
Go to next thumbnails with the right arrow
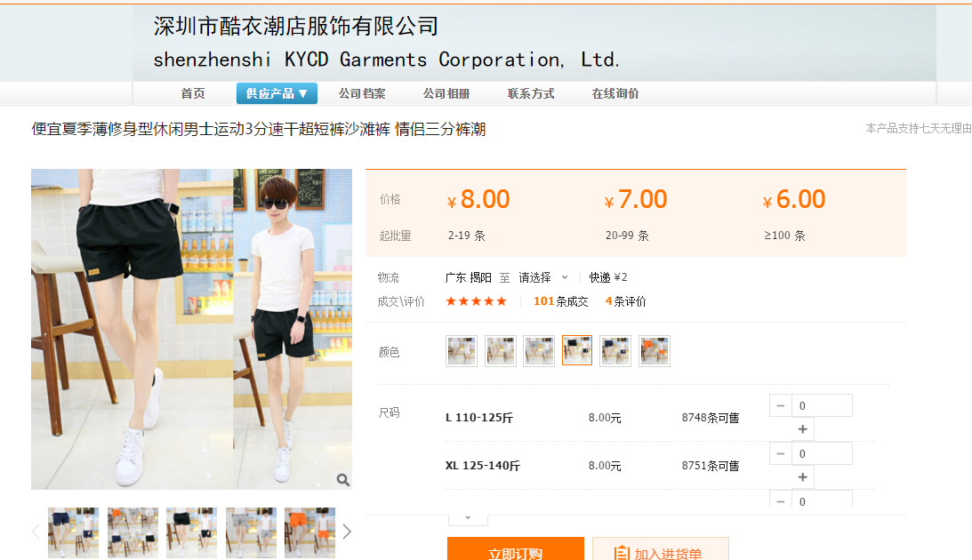click(347, 532)
